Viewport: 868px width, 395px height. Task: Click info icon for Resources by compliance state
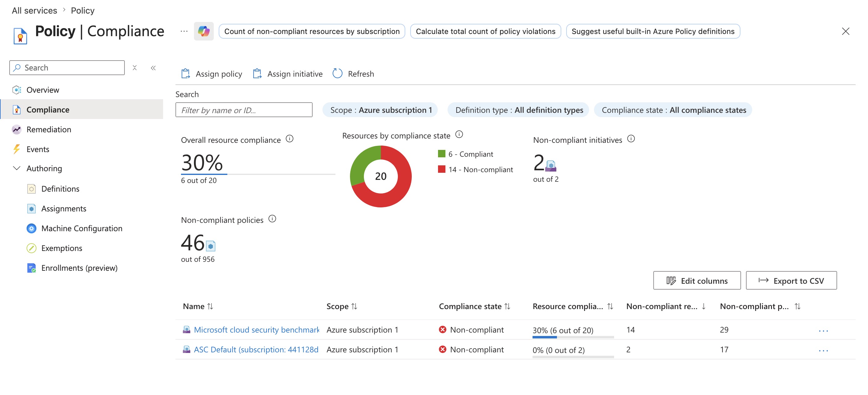coord(459,134)
